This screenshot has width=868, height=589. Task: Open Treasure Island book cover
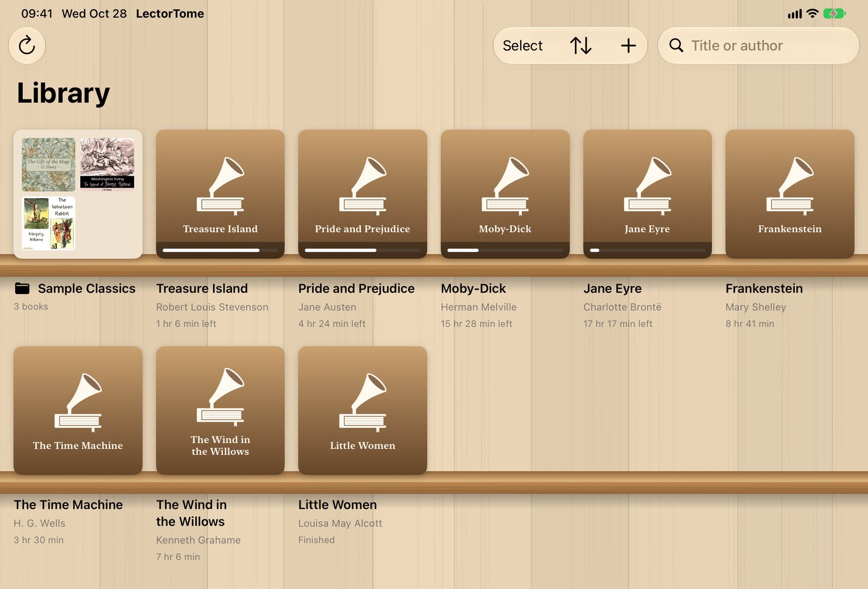click(x=220, y=194)
